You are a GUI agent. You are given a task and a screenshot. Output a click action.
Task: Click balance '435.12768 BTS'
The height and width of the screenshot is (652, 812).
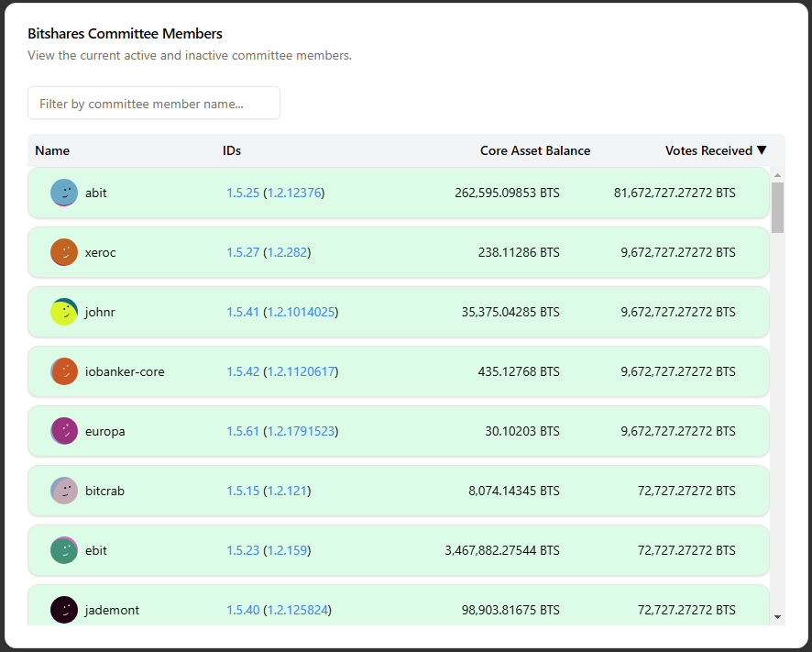519,371
